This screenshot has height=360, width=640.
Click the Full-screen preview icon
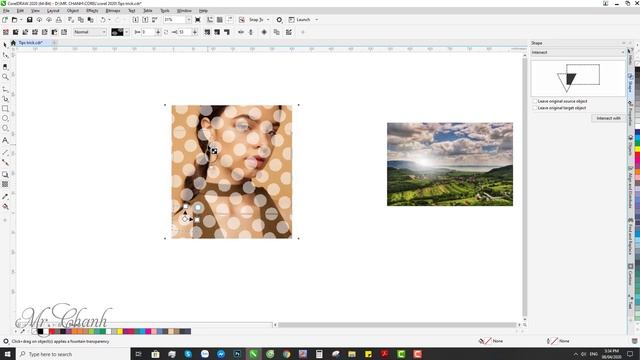198,20
